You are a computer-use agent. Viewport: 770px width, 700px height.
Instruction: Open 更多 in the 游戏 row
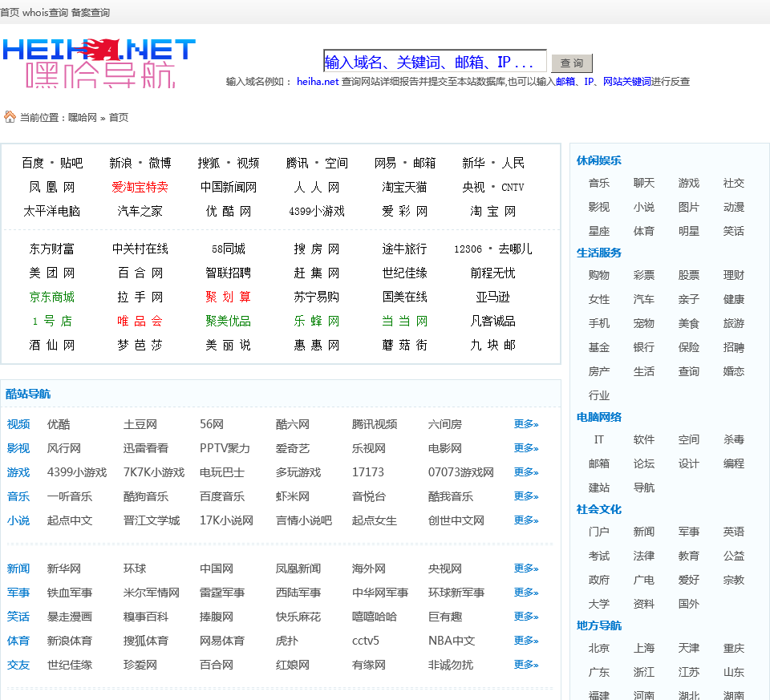[526, 472]
